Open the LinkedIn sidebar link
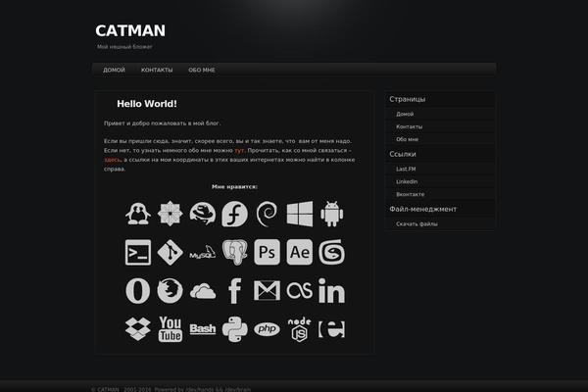588x392 pixels. (x=407, y=181)
